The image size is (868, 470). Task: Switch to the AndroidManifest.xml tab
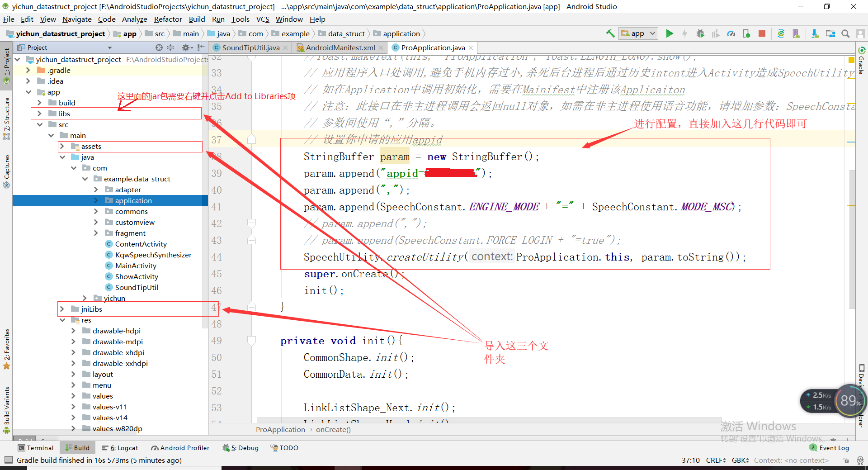click(x=340, y=47)
